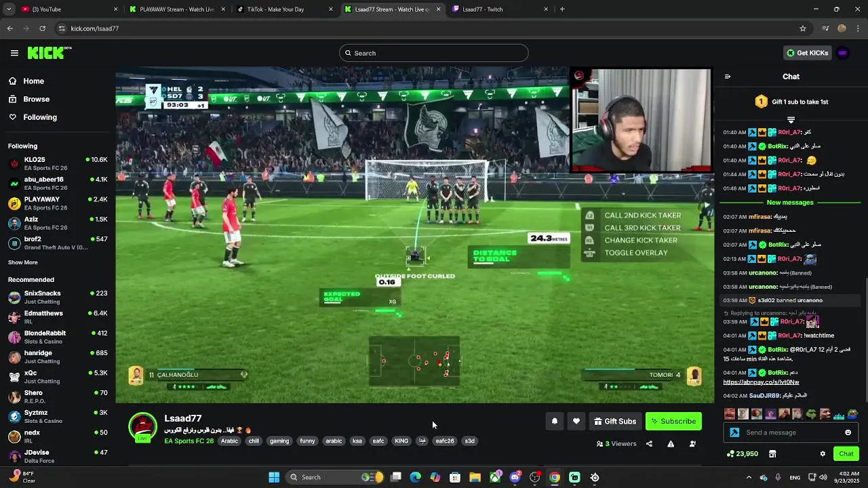Collapse the chat panel using arrow icon
The height and width of the screenshot is (488, 868).
tap(728, 77)
